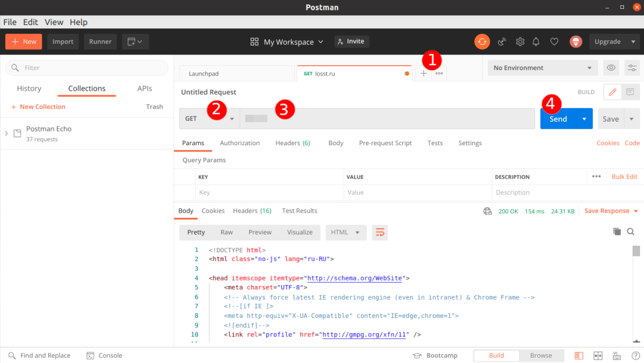Image resolution: width=644 pixels, height=363 pixels.
Task: Switch to Browse mode in footer
Action: point(541,356)
